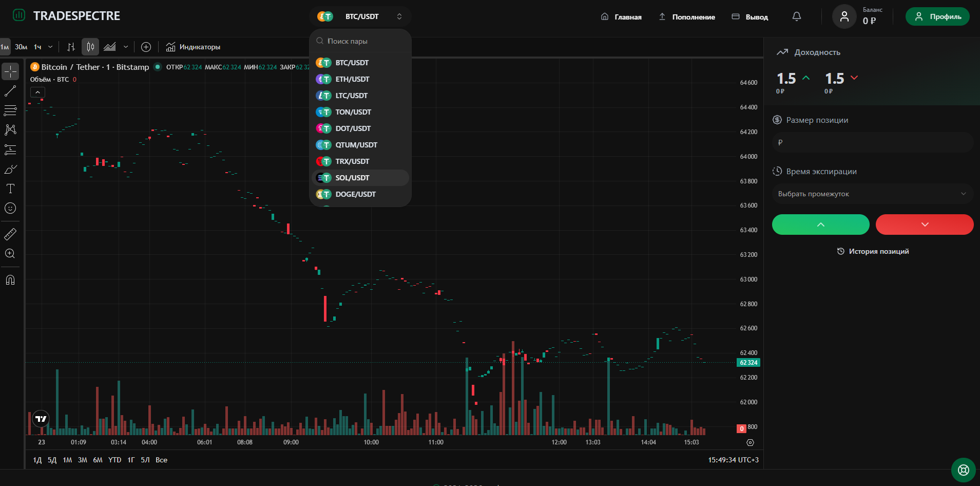This screenshot has width=980, height=486.
Task: Select the 30м timeframe
Action: click(x=21, y=47)
